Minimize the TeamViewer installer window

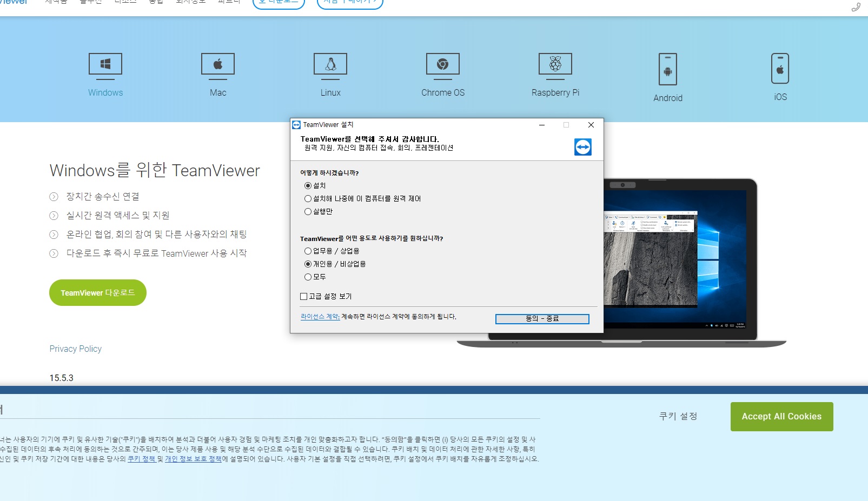[541, 125]
